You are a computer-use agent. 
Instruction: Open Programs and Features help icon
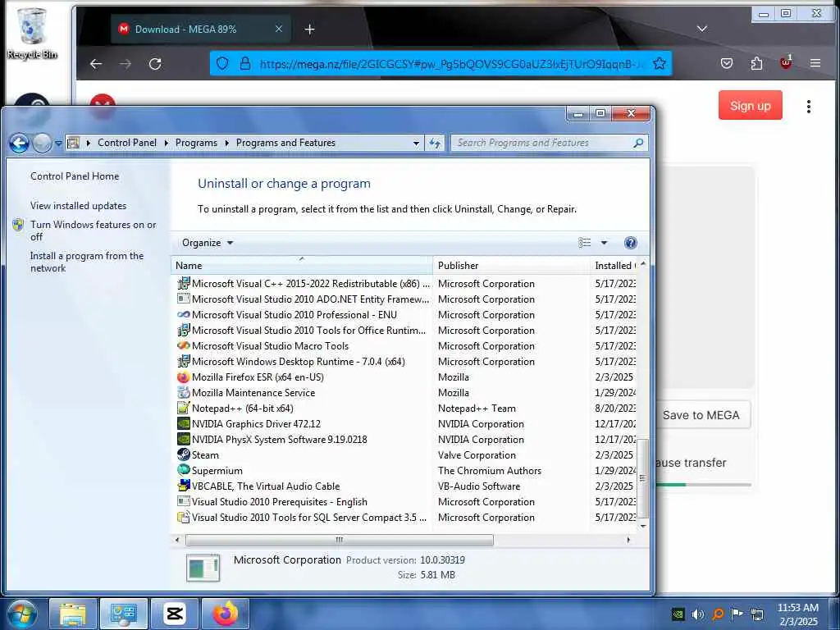(x=631, y=243)
